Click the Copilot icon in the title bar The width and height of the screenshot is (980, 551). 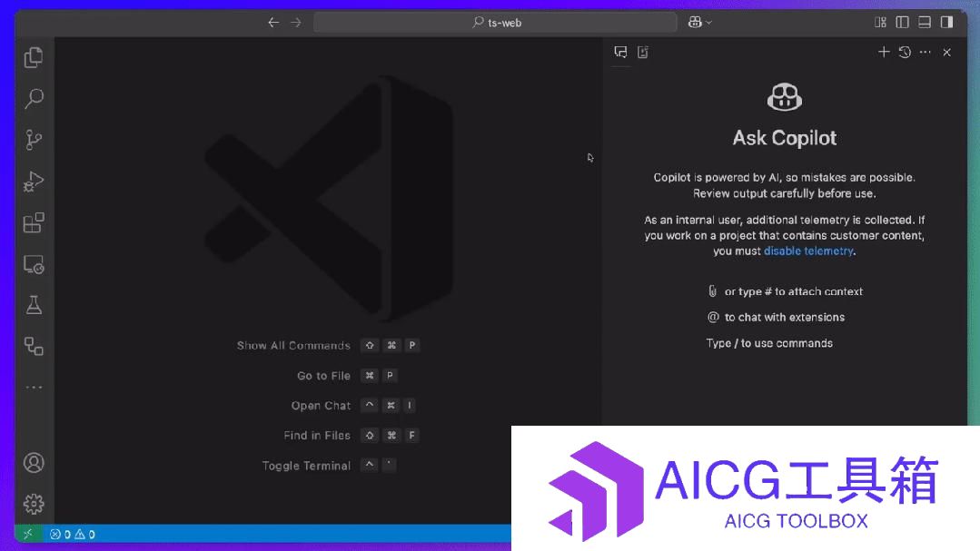coord(695,23)
